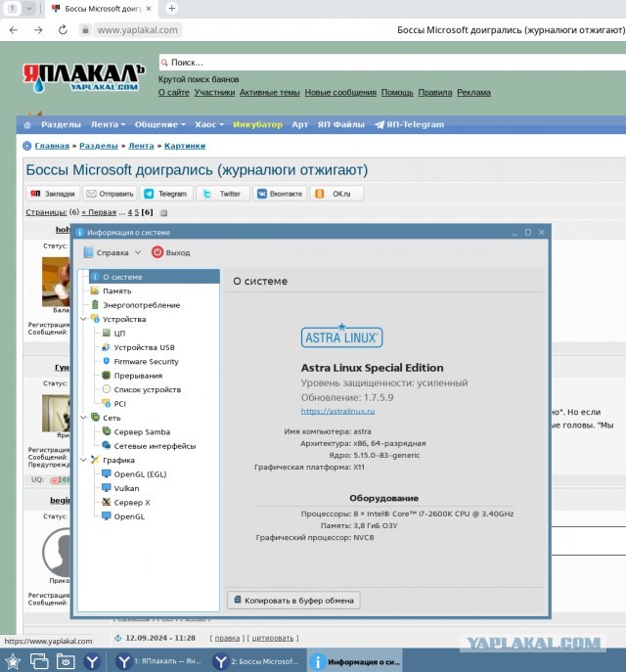Share via the OK.ru button
626x672 pixels.
(x=336, y=194)
